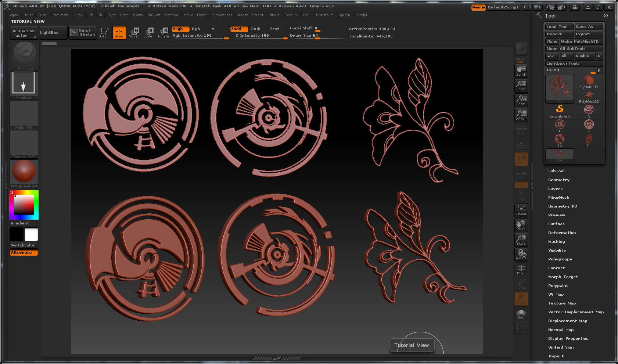Click the Clone All SubTools button
618x364 pixels.
click(x=574, y=49)
